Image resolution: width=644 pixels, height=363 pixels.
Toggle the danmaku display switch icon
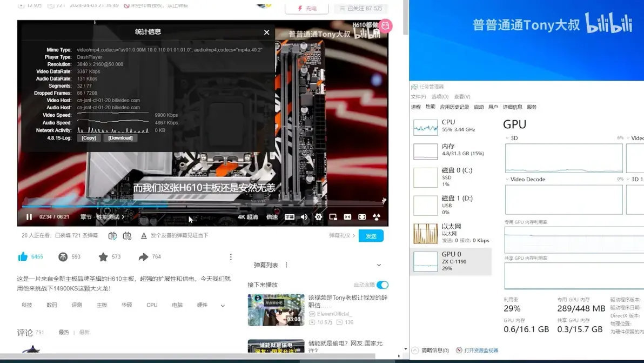pyautogui.click(x=112, y=235)
